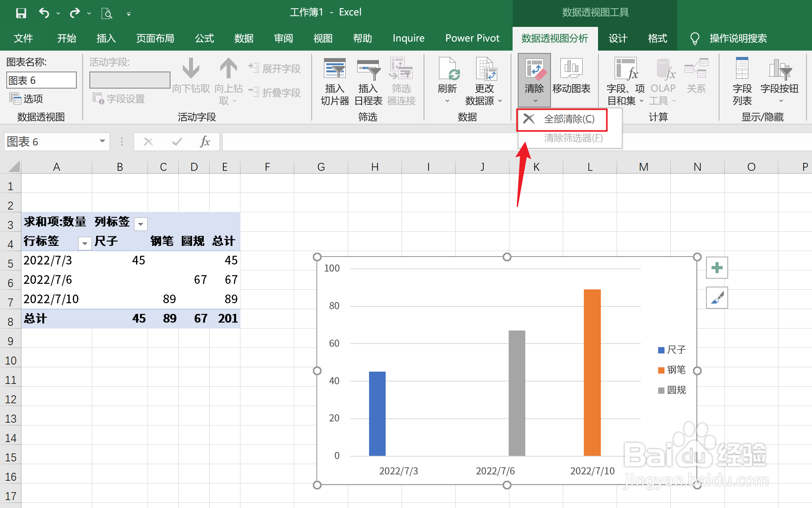This screenshot has height=508, width=812.
Task: Expand the column labels (列标签) filter dropdown
Action: click(140, 224)
